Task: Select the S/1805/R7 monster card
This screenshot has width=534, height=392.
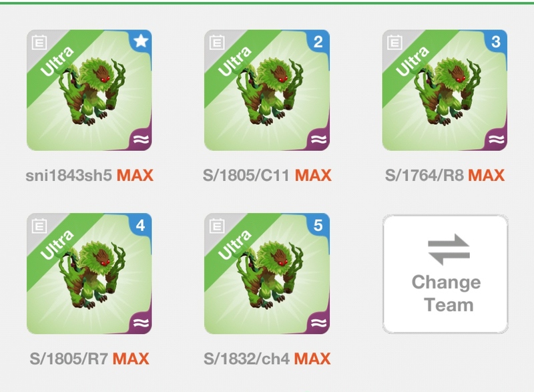Action: pyautogui.click(x=89, y=274)
